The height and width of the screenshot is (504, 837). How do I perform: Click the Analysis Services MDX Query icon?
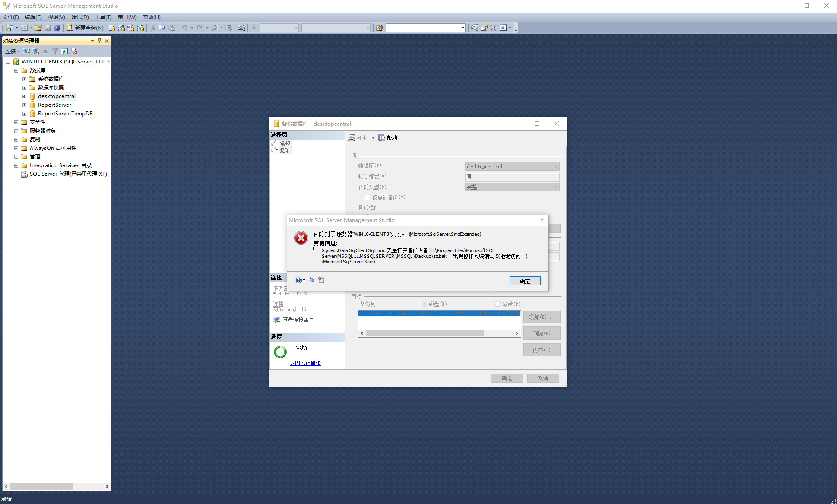pyautogui.click(x=121, y=28)
